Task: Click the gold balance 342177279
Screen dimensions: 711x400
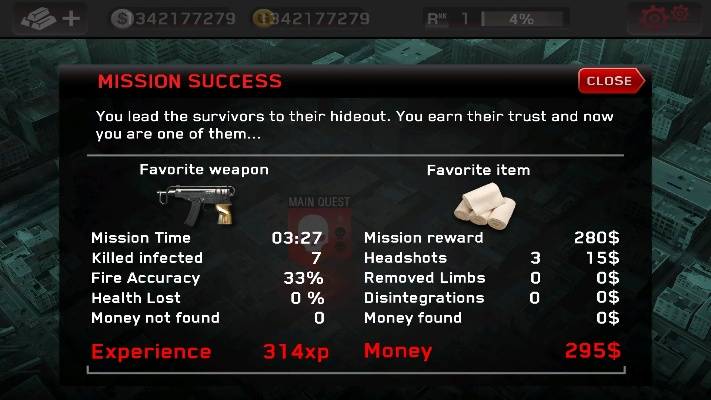Action: 320,19
